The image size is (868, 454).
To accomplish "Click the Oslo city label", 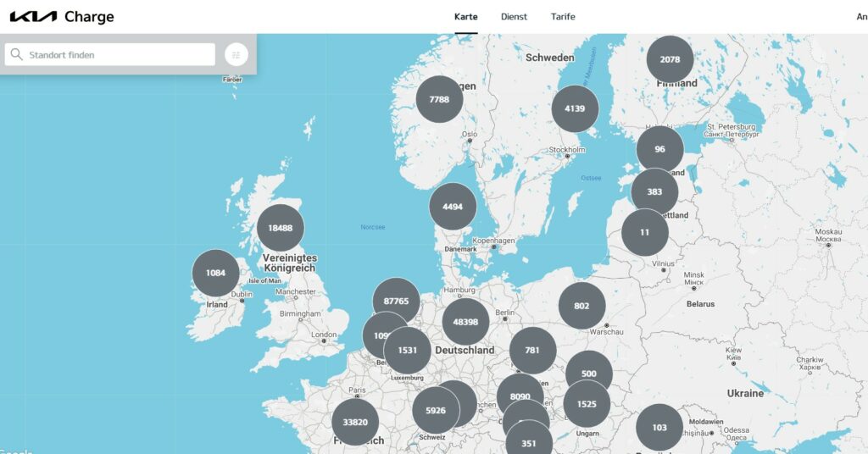I will point(470,135).
